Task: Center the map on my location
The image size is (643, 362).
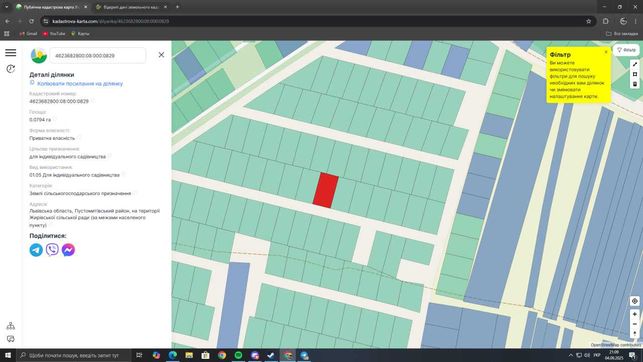Action: [x=634, y=301]
